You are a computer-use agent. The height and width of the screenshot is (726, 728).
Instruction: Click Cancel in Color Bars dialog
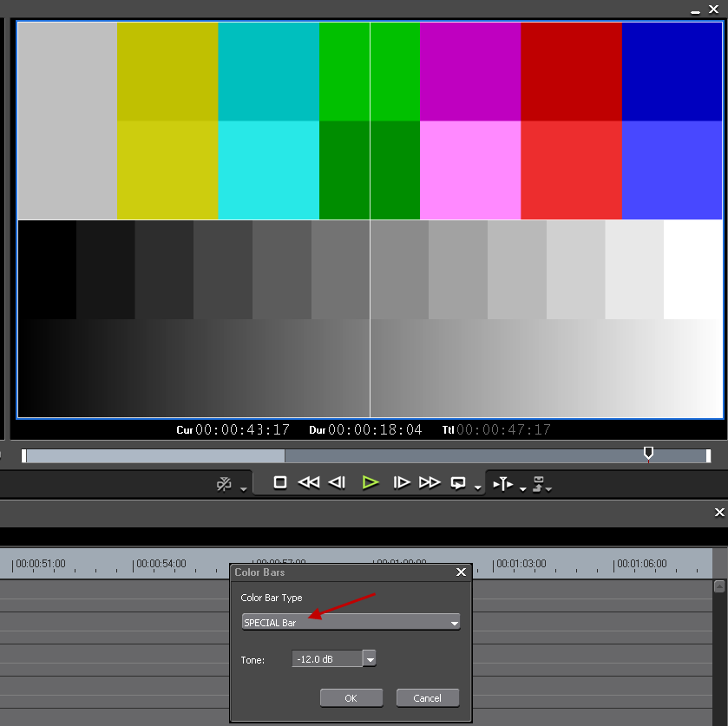click(x=427, y=698)
